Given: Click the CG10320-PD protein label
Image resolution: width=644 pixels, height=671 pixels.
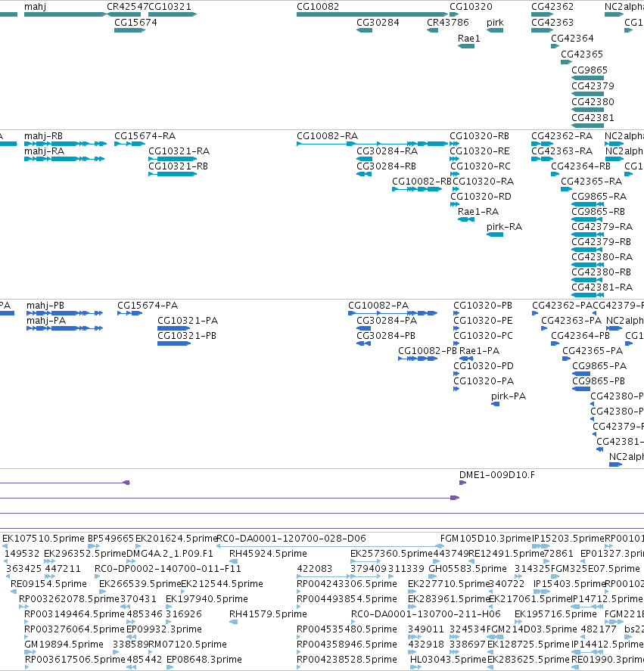Looking at the screenshot, I should (484, 366).
